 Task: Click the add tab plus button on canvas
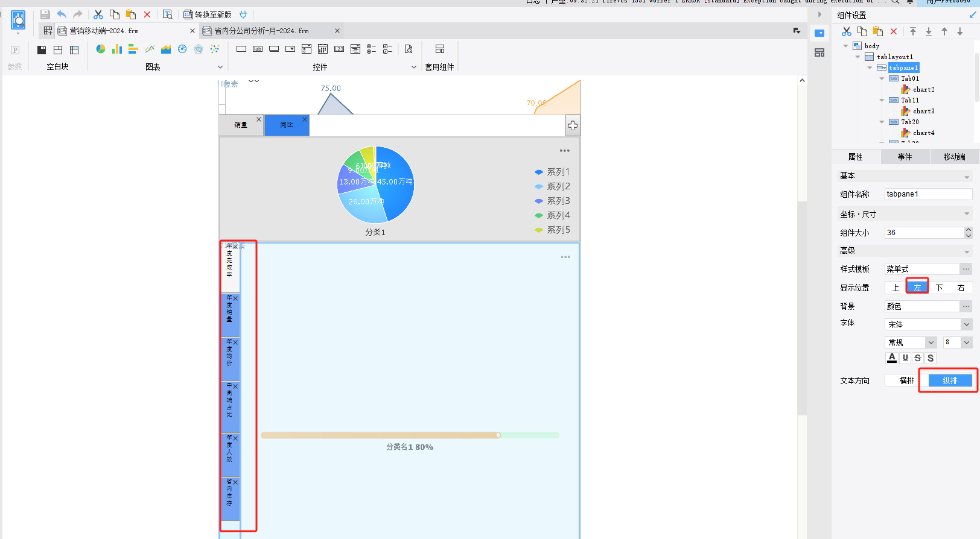tap(573, 125)
